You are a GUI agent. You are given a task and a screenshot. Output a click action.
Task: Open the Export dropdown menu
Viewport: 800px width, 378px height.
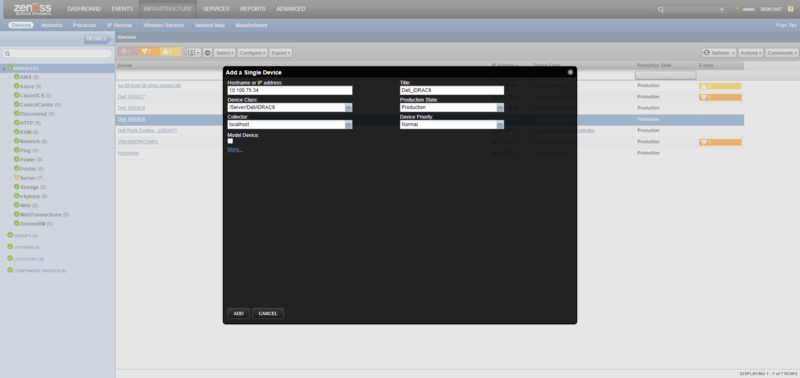[x=281, y=53]
